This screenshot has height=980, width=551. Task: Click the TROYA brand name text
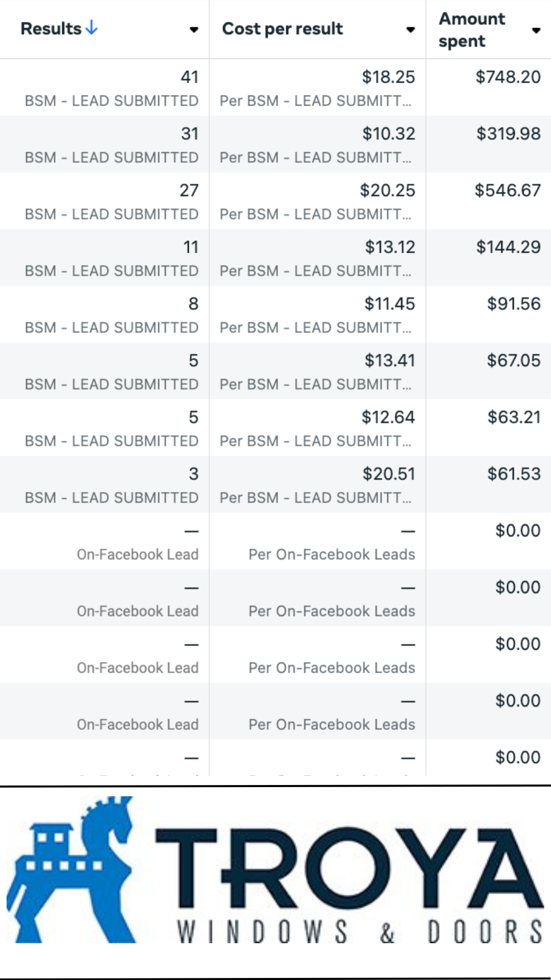(x=349, y=867)
